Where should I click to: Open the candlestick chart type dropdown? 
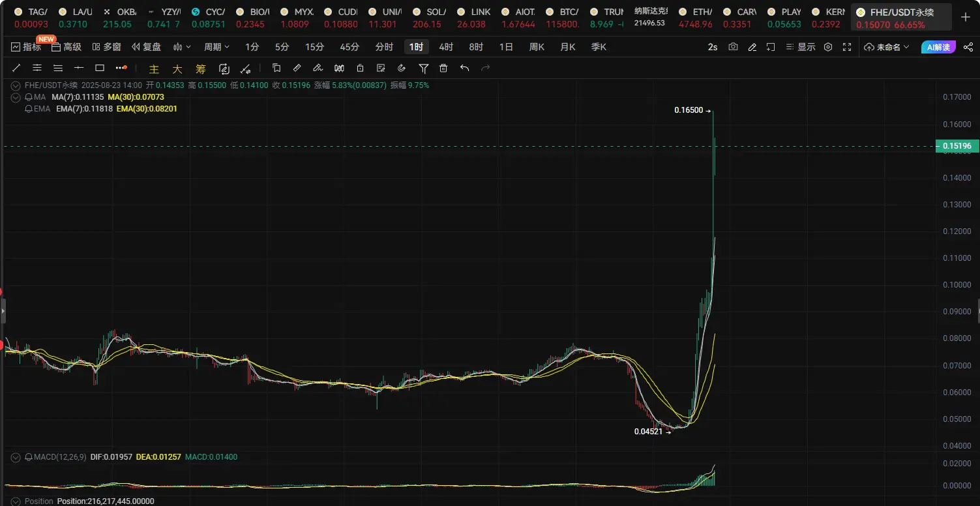pos(182,47)
